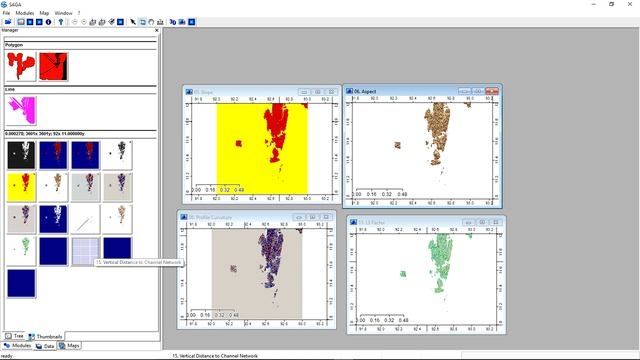This screenshot has width=640, height=360.
Task: Maximize the 05. Slope map window
Action: [318, 92]
